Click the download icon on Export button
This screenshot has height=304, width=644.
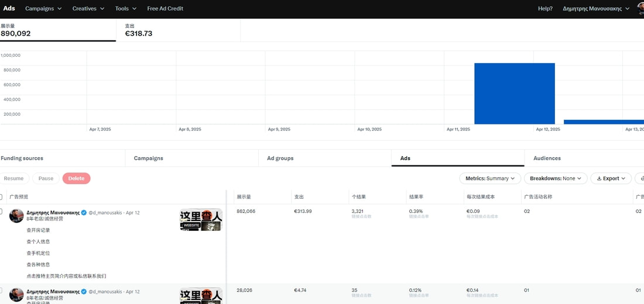(598, 178)
